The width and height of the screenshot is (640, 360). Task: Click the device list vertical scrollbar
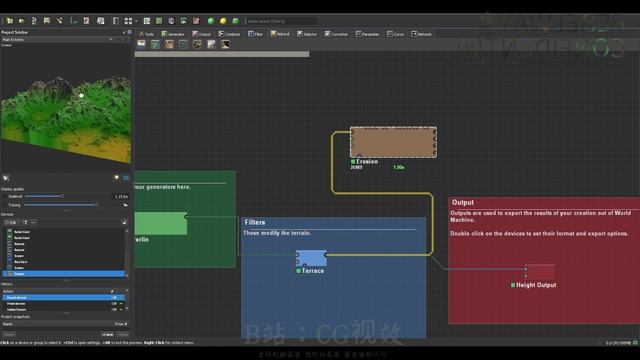pos(127,252)
